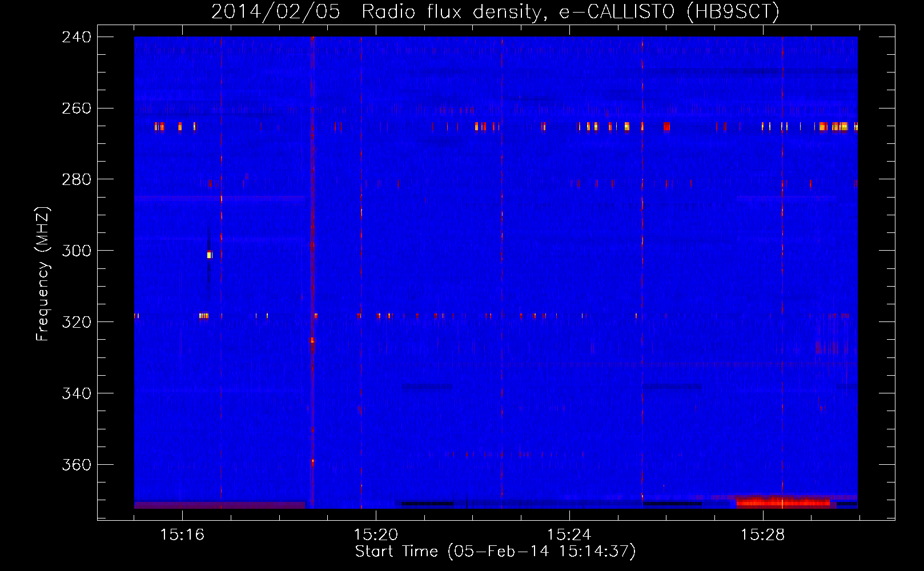Click the 15:20 time tick label
This screenshot has height=571, width=924.
point(376,535)
